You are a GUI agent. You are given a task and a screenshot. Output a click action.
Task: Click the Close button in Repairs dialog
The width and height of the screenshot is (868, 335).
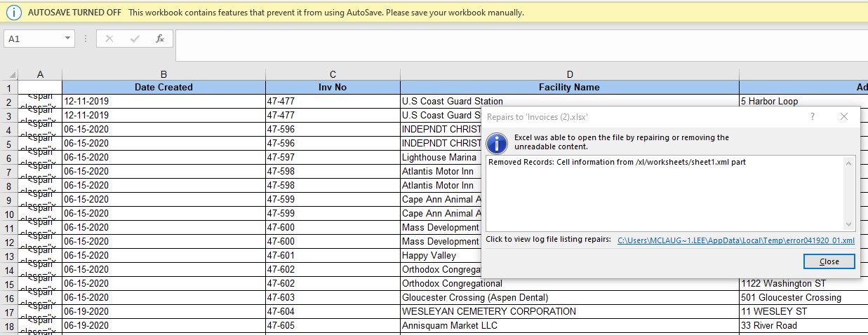pyautogui.click(x=829, y=261)
